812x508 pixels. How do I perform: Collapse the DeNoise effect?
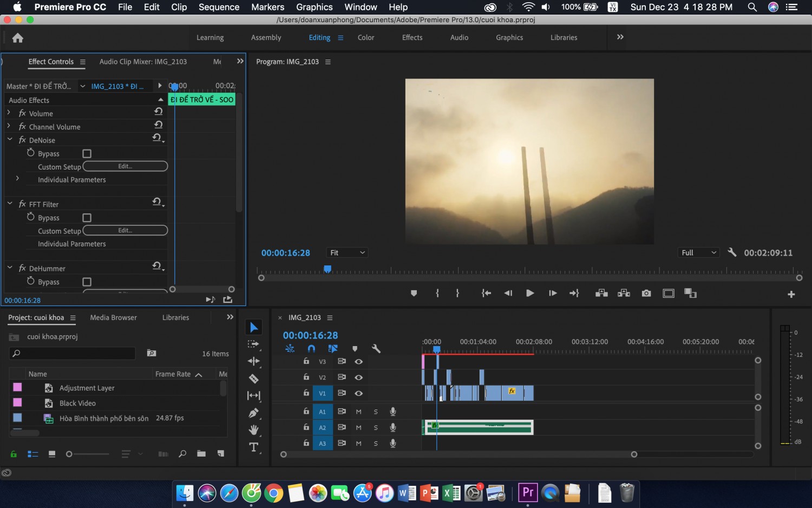tap(10, 139)
